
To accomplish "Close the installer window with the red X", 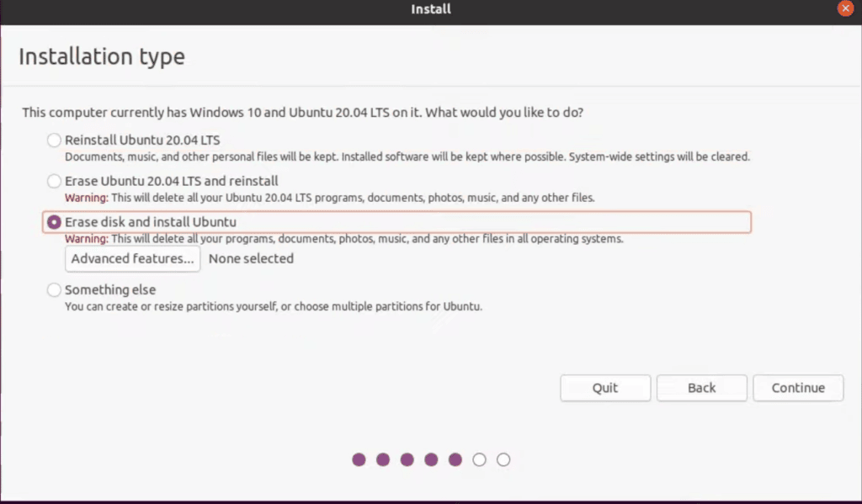I will [846, 8].
